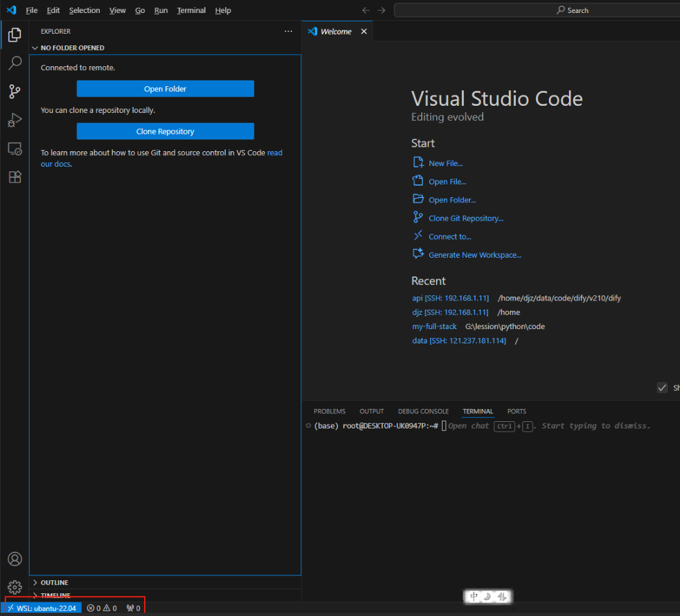Toggle the show welcome page checkbox
The image size is (680, 616).
pyautogui.click(x=662, y=388)
